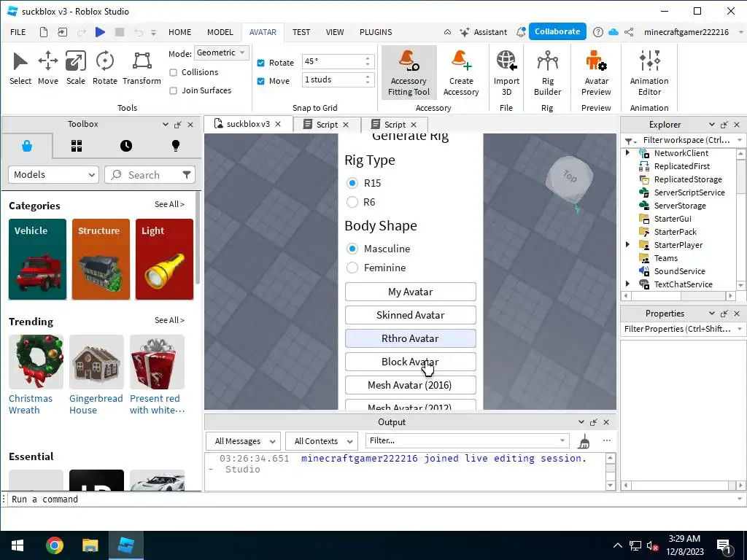Open the Output Filter dropdown field
Screen dimensions: 747x560
(x=467, y=440)
